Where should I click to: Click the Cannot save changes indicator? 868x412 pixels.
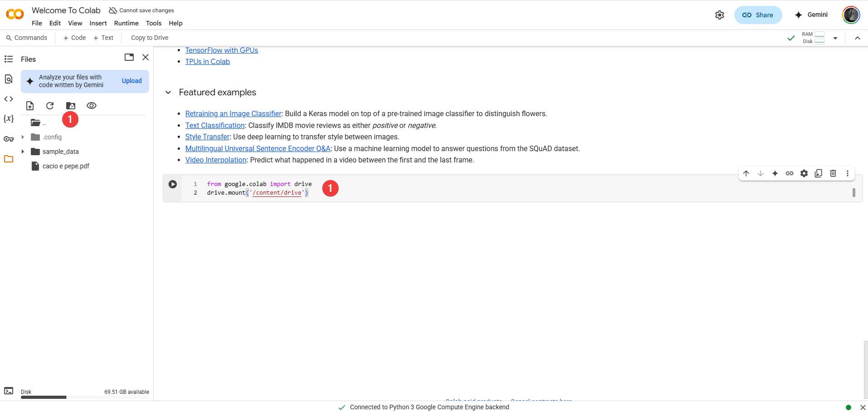141,10
